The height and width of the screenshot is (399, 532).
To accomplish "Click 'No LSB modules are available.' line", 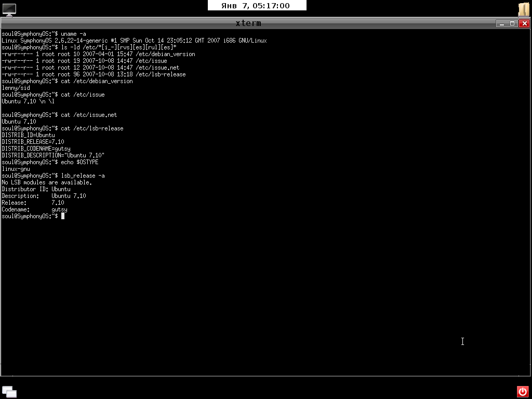I will 47,182.
